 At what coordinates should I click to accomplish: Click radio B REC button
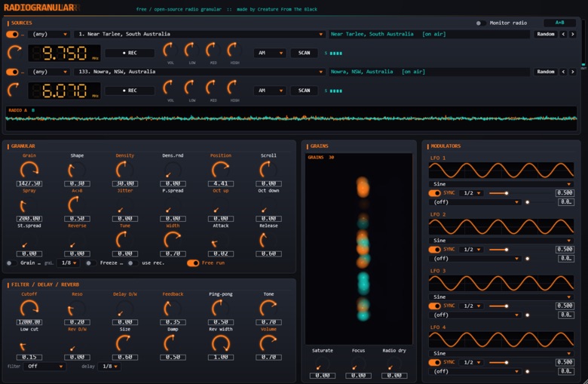pos(130,91)
